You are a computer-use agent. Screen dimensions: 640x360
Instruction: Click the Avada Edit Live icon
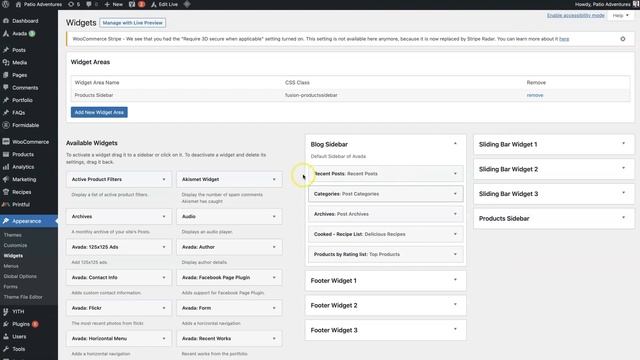tap(154, 4)
